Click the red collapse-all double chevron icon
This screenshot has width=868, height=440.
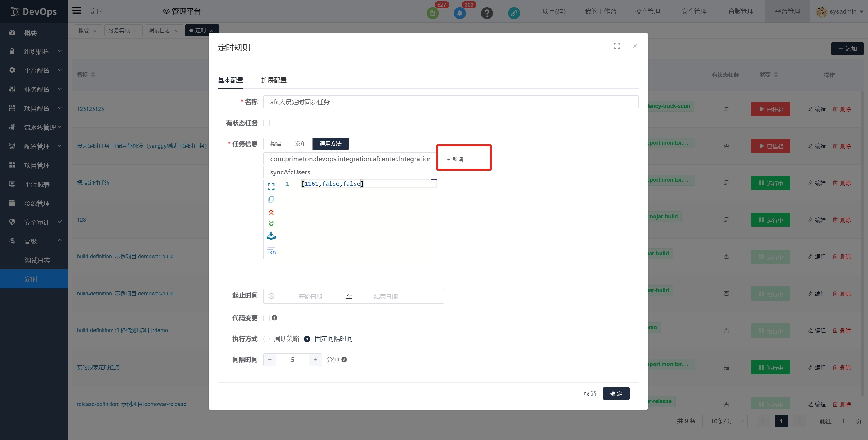pos(271,212)
